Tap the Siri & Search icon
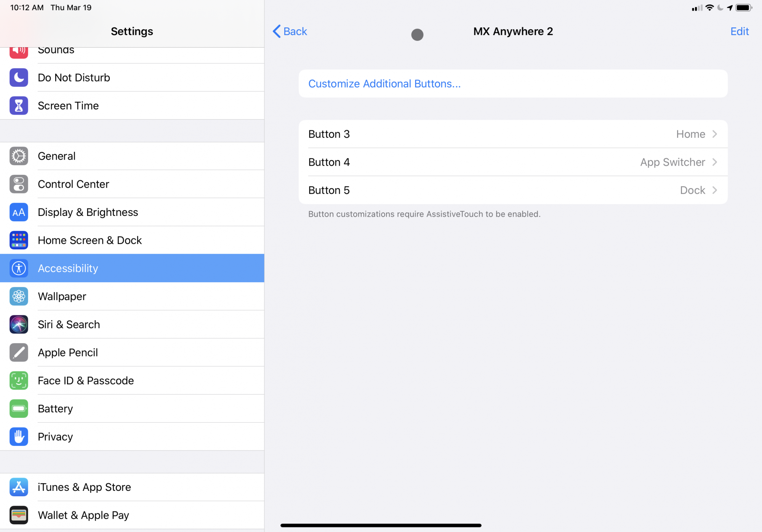Image resolution: width=762 pixels, height=532 pixels. click(19, 324)
